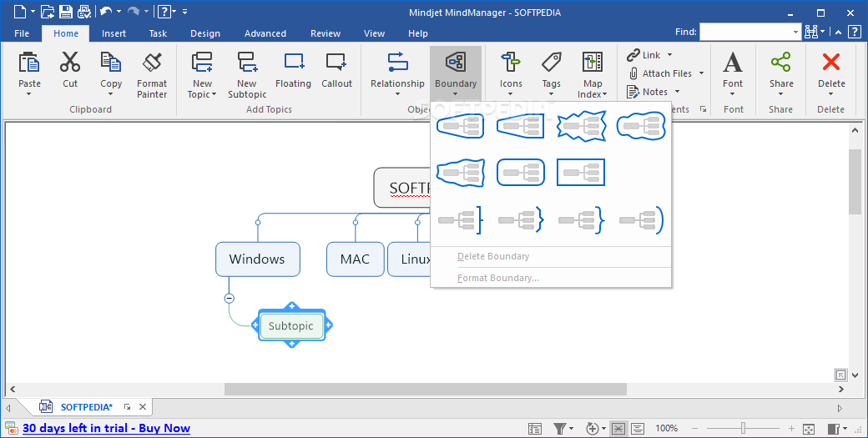Switch to the Design tab
Image resolution: width=868 pixels, height=438 pixels.
(x=204, y=33)
